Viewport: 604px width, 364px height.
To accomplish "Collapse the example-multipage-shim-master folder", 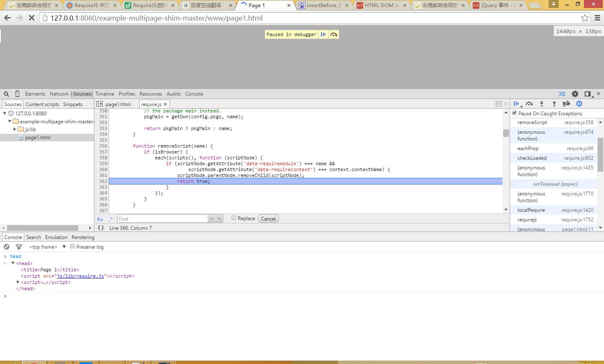I will click(10, 121).
